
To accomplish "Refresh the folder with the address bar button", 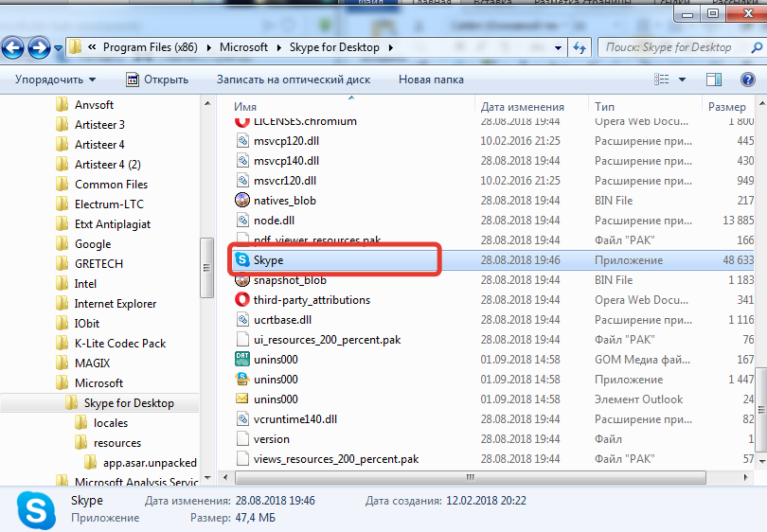I will [x=580, y=46].
